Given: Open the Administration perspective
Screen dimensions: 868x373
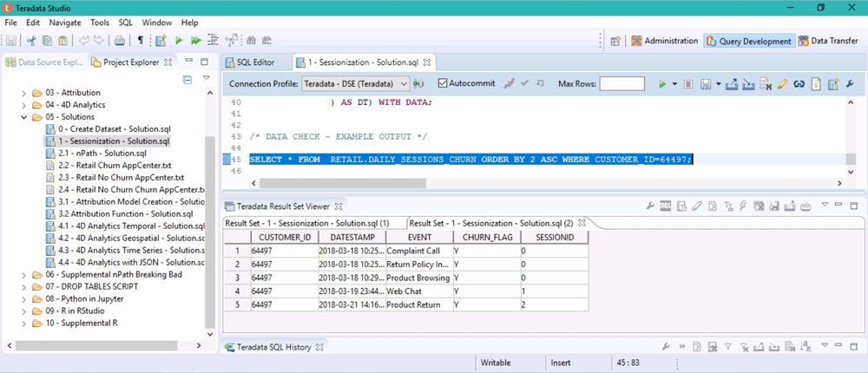Looking at the screenshot, I should coord(665,41).
